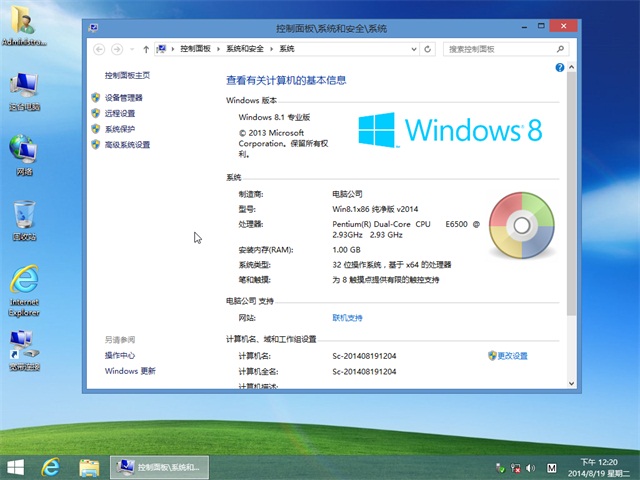Click the network tray icon with red X
The width and height of the screenshot is (640, 480).
(x=516, y=468)
